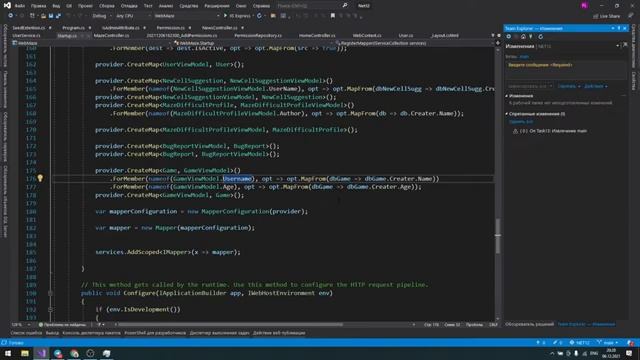640x360 pixels.
Task: Switch to MazeController.cs tab
Action: point(111,36)
